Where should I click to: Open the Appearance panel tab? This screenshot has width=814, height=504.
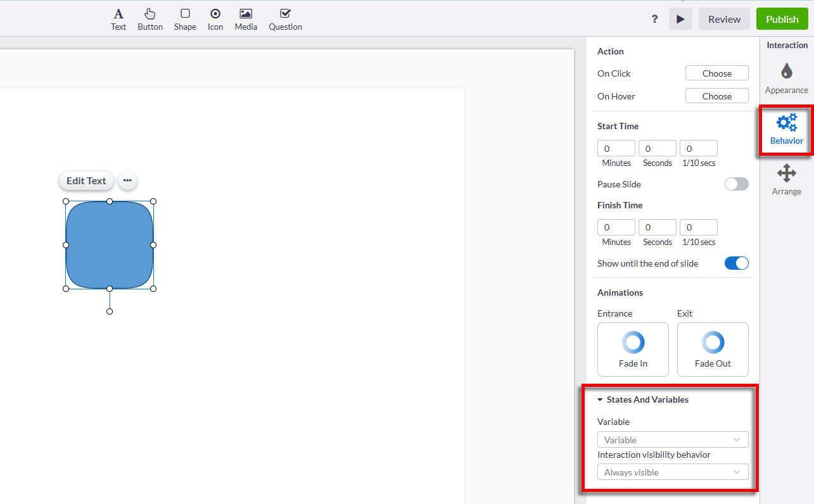coord(786,79)
